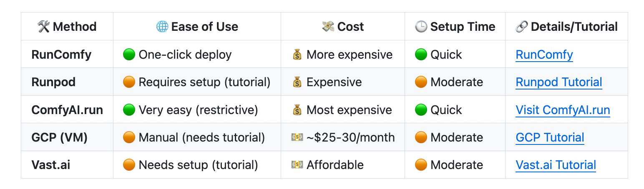The height and width of the screenshot is (189, 644).
Task: Click the flying money icon beside Cost
Action: pyautogui.click(x=328, y=27)
